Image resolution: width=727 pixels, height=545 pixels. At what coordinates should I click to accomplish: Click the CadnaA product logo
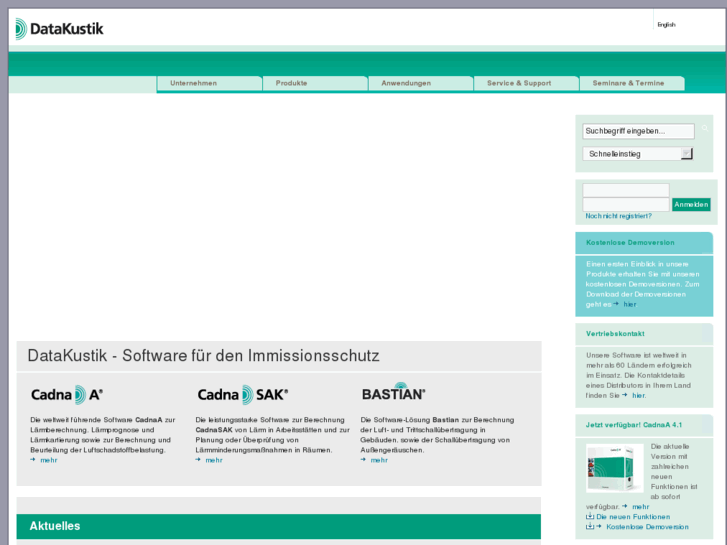coord(67,395)
